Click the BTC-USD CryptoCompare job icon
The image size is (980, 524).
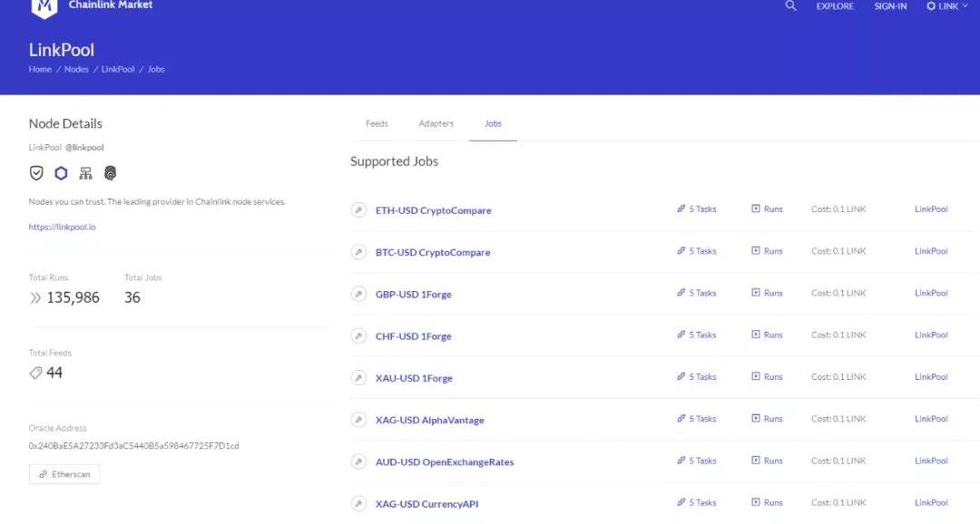pyautogui.click(x=358, y=252)
